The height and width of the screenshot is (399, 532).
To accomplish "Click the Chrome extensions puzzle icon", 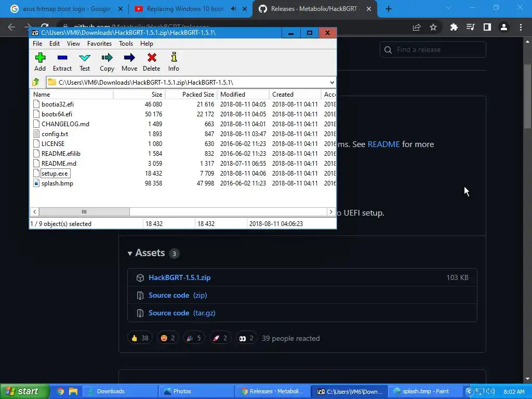I will point(454,27).
